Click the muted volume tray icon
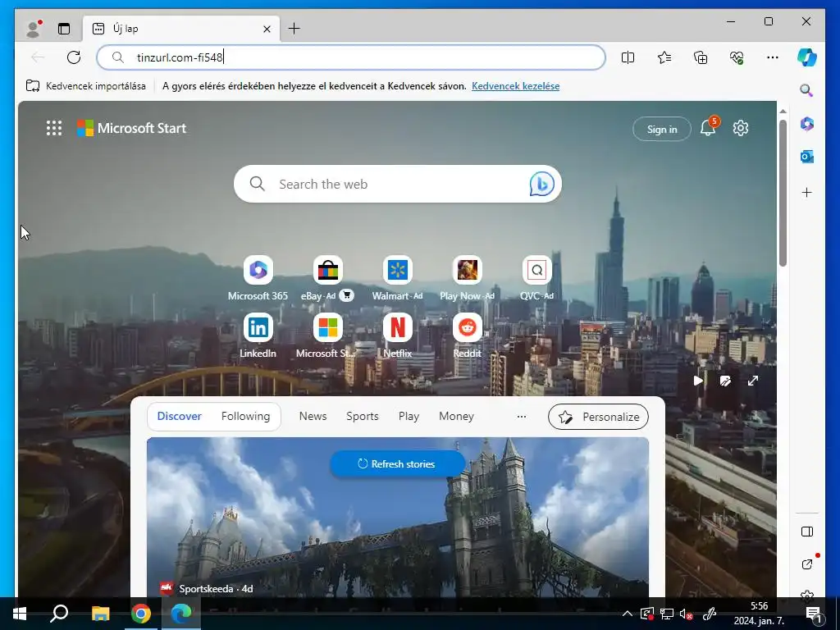Screen dimensions: 840x630 coord(687,614)
